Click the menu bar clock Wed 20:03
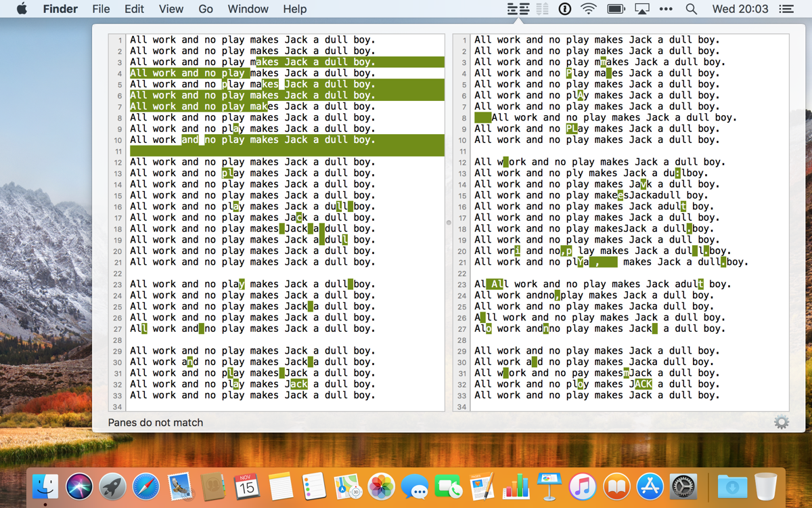 point(740,9)
